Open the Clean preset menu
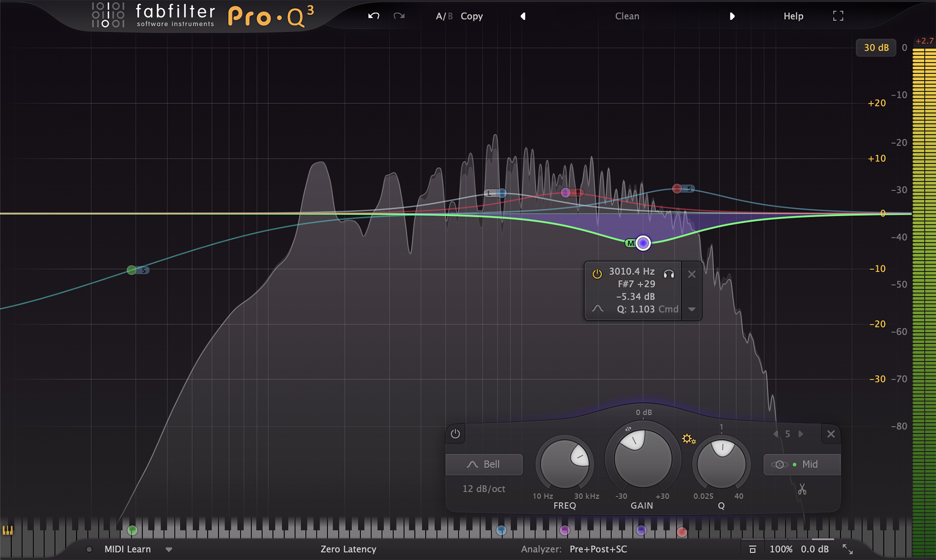936x560 pixels. tap(627, 16)
